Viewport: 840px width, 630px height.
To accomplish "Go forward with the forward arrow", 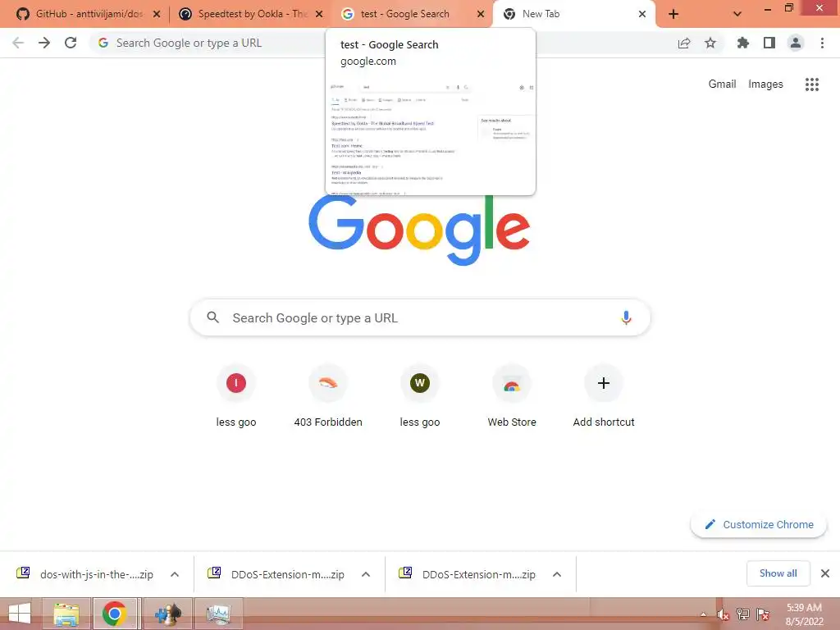I will (44, 43).
